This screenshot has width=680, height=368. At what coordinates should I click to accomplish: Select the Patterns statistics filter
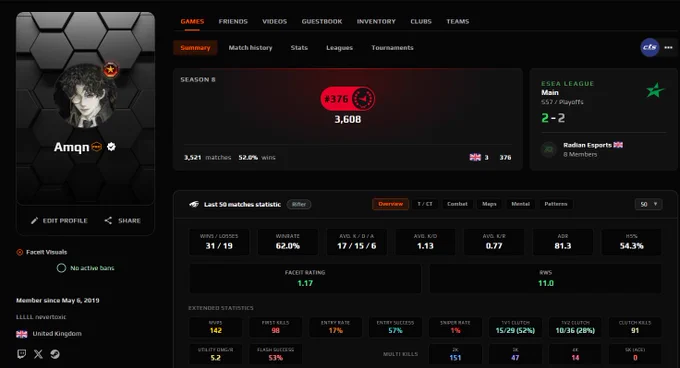(556, 204)
